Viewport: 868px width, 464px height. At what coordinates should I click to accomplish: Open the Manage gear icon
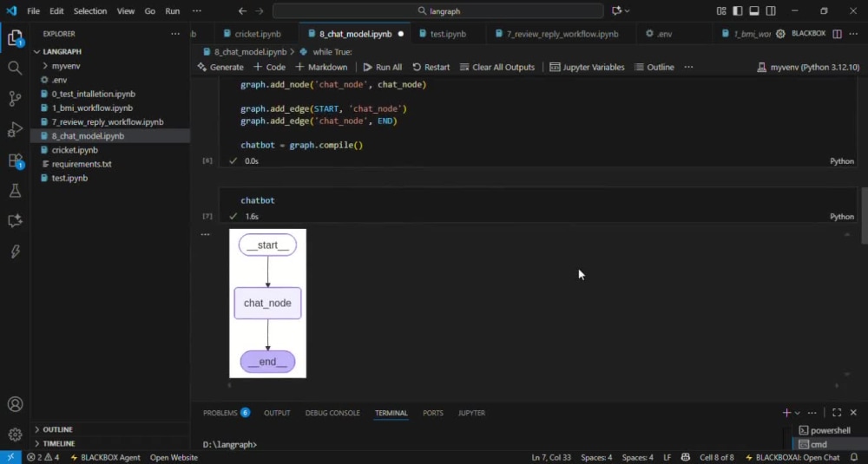pos(15,435)
